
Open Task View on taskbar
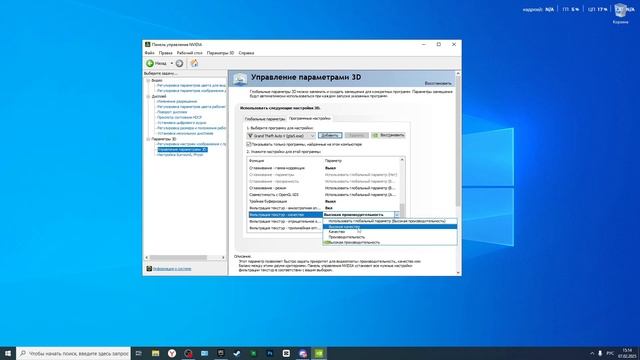click(x=139, y=353)
